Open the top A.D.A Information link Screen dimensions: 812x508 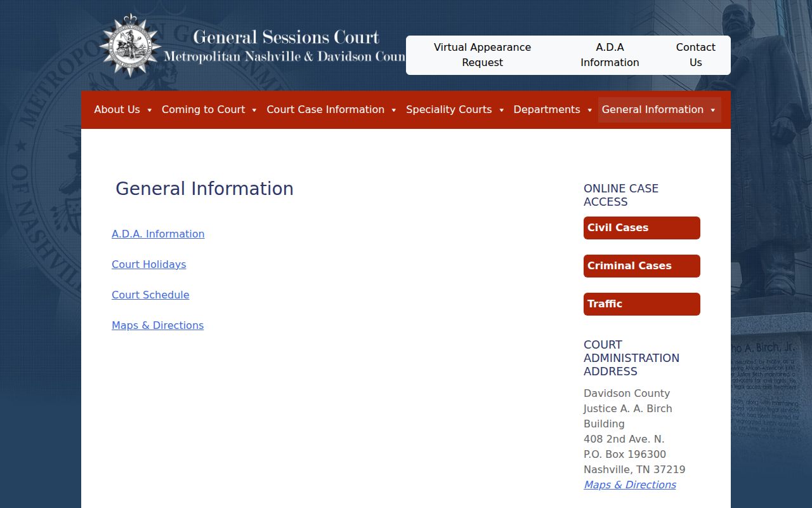pyautogui.click(x=610, y=55)
